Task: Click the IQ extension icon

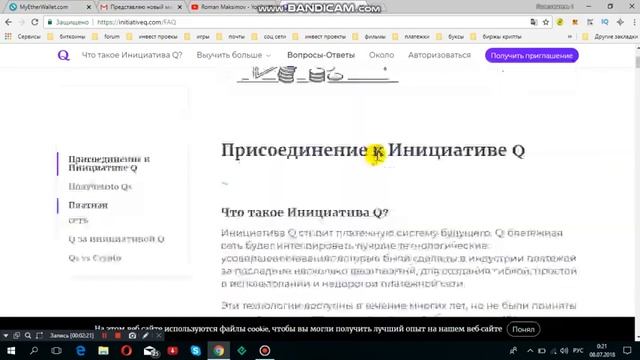Action: pos(605,22)
